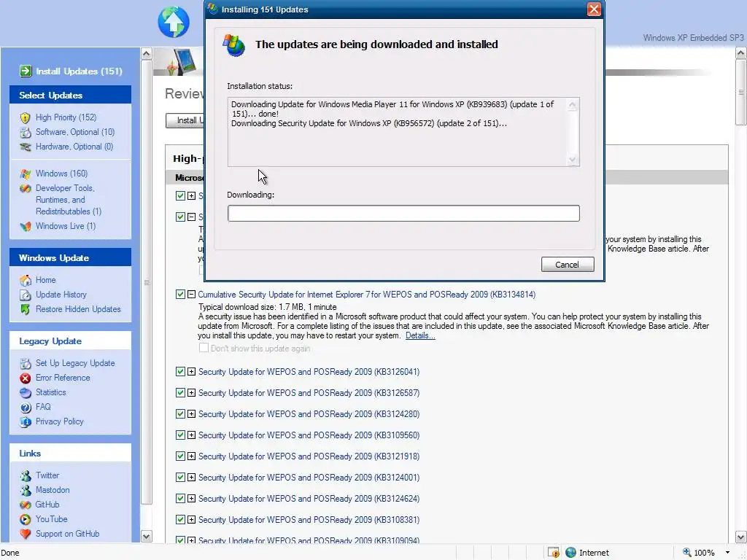Click the Support on GitHub heart icon

[x=26, y=534]
